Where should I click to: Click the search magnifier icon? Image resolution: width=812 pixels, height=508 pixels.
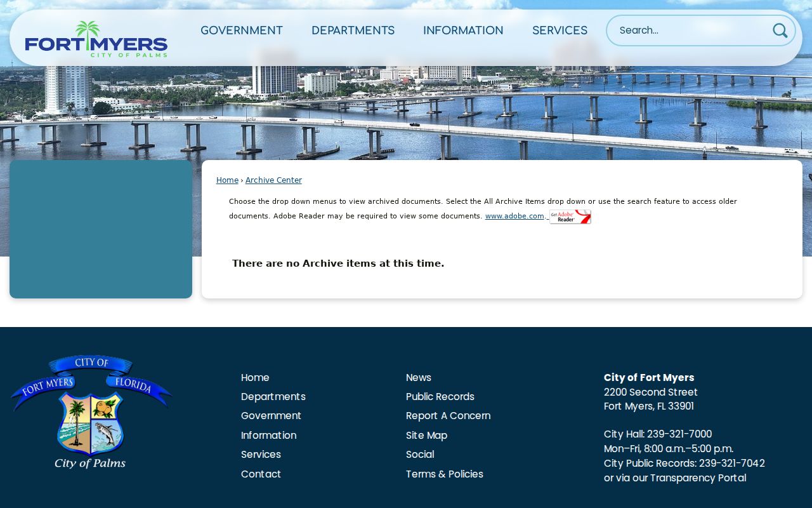780,30
